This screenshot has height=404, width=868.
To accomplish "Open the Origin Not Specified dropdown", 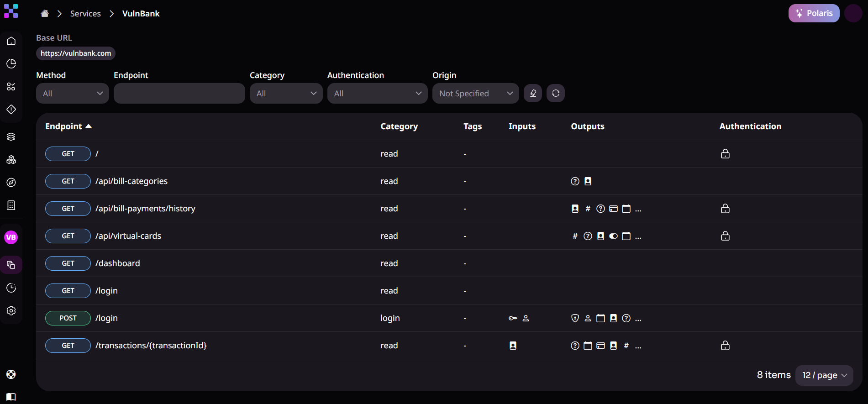I will 476,93.
